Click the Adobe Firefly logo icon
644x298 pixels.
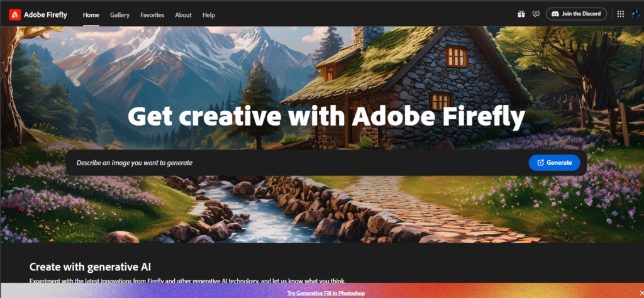click(x=15, y=15)
